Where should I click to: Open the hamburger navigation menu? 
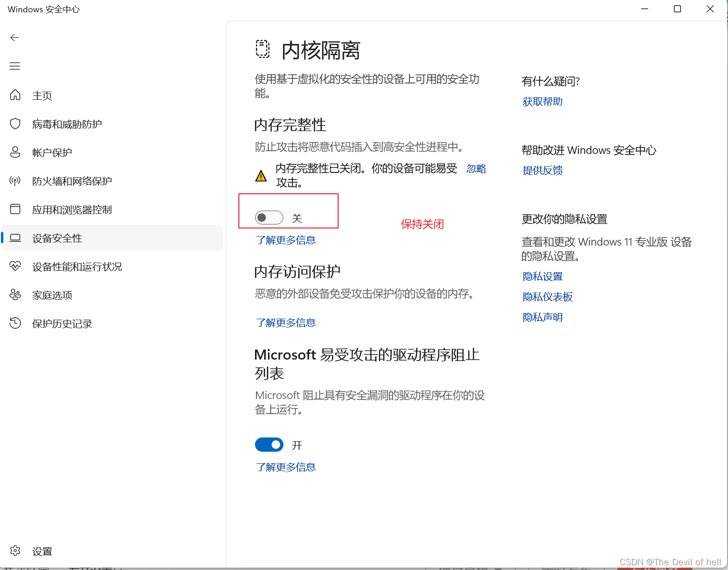tap(15, 66)
